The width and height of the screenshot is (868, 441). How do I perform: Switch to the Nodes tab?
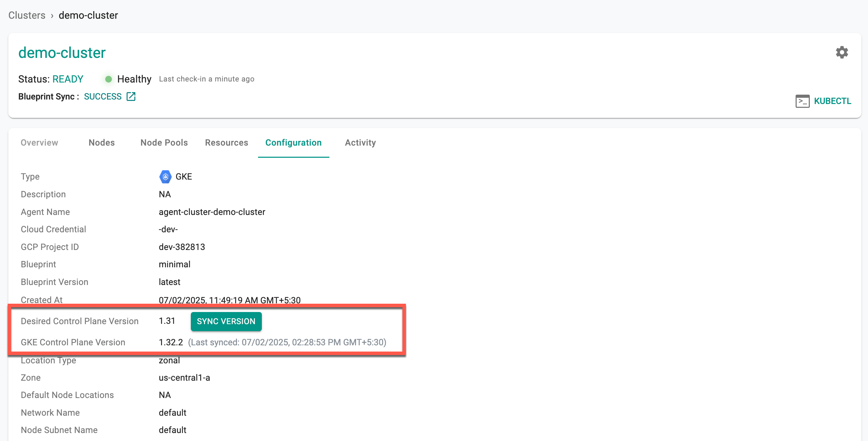101,142
